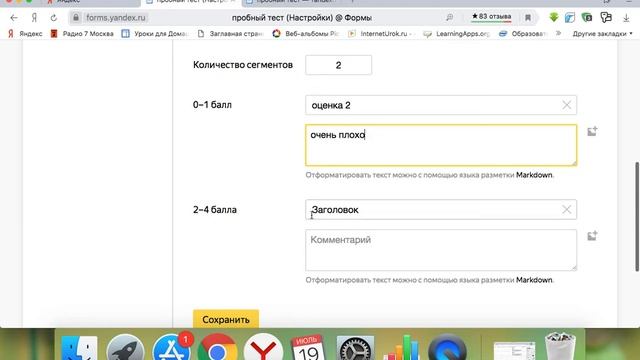Open QuickTime Player from the Dock
Screen dimensions: 640x360
tap(447, 347)
